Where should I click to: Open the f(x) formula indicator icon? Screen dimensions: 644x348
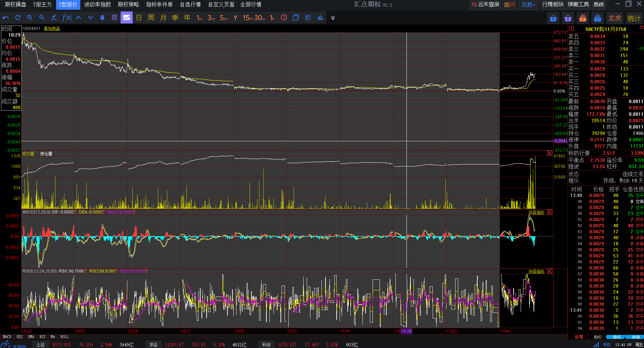(x=67, y=18)
